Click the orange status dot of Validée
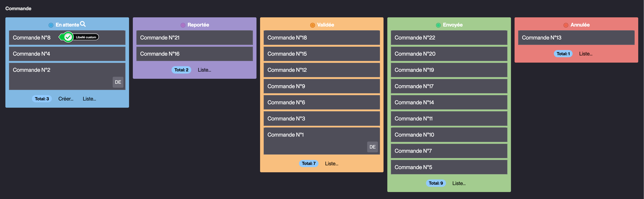The height and width of the screenshot is (199, 644). 313,25
